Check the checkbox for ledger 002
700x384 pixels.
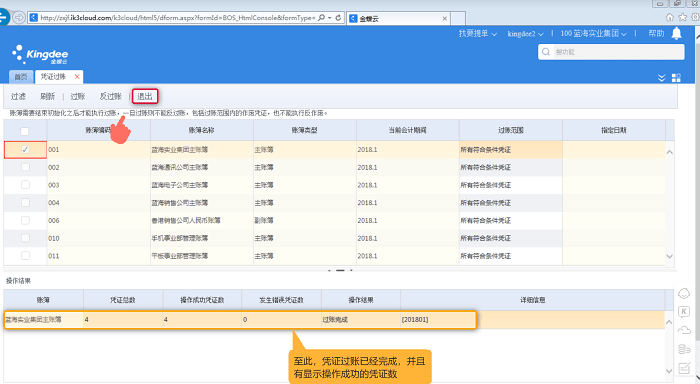click(25, 167)
